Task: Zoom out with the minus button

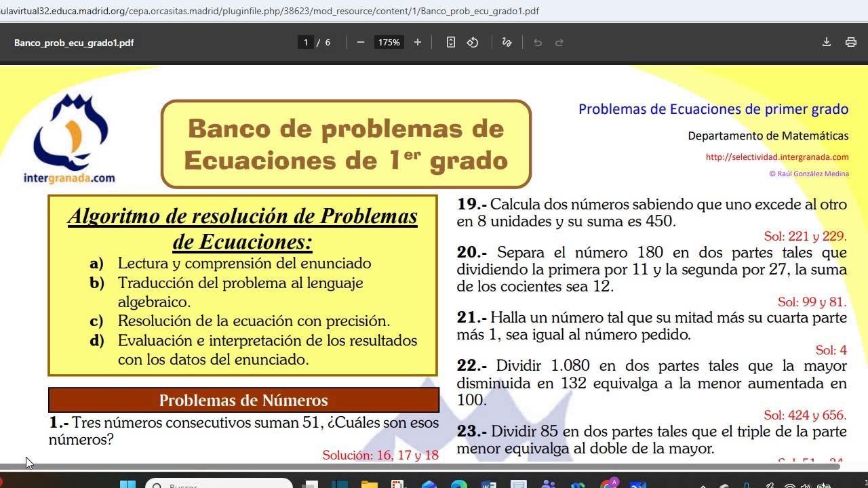Action: click(x=361, y=42)
